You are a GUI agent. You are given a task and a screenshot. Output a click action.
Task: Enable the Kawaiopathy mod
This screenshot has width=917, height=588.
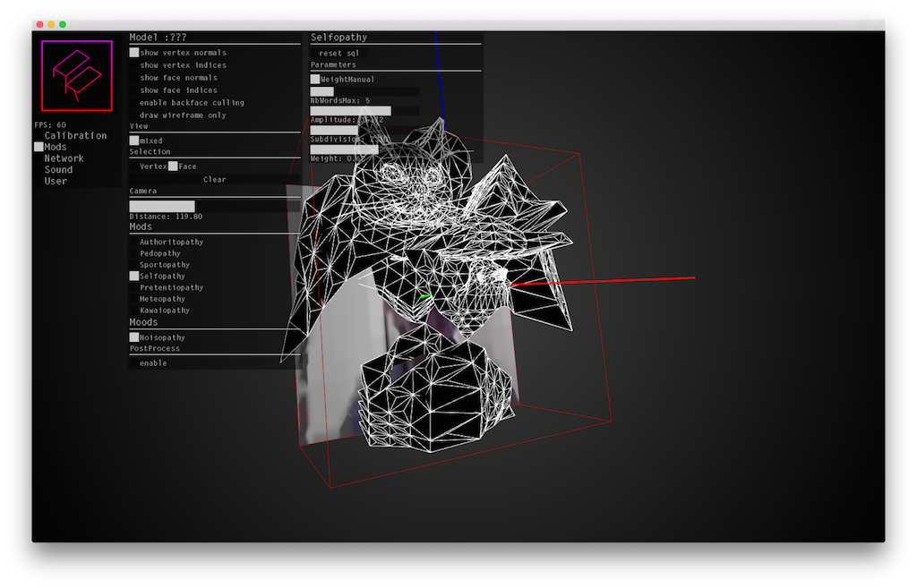(133, 310)
